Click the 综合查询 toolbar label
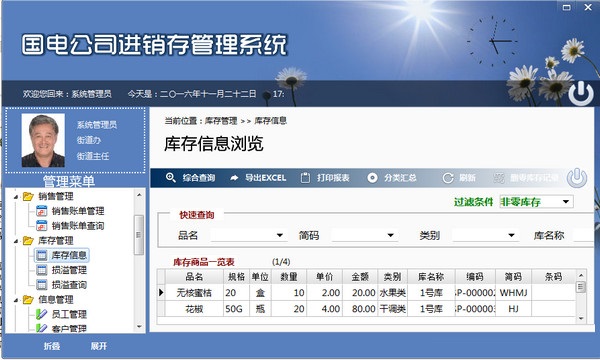This screenshot has width=600, height=360. point(199,178)
